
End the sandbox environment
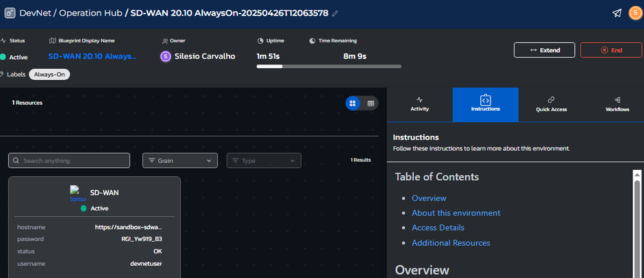click(610, 50)
